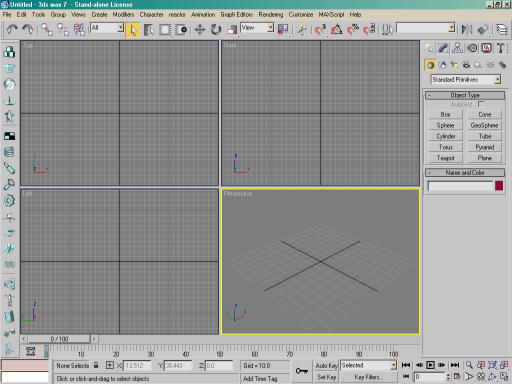512x384 pixels.
Task: Click the Redo arrow icon
Action: [27, 29]
